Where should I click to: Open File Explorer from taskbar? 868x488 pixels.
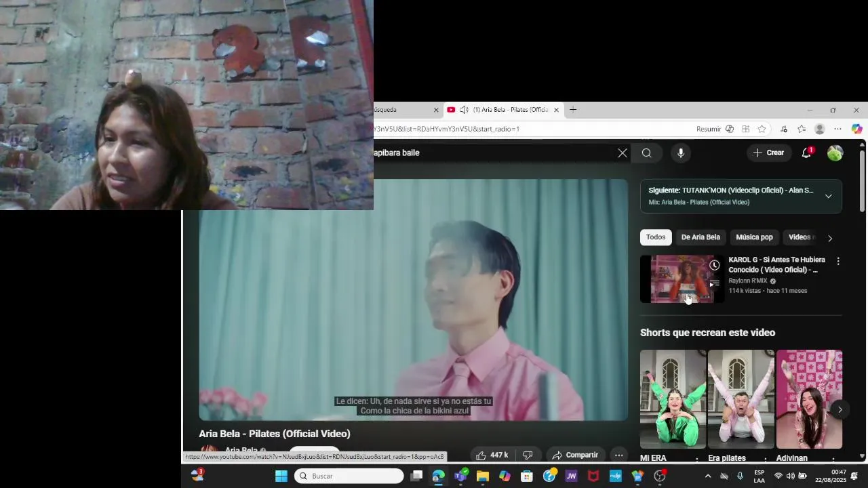(482, 476)
